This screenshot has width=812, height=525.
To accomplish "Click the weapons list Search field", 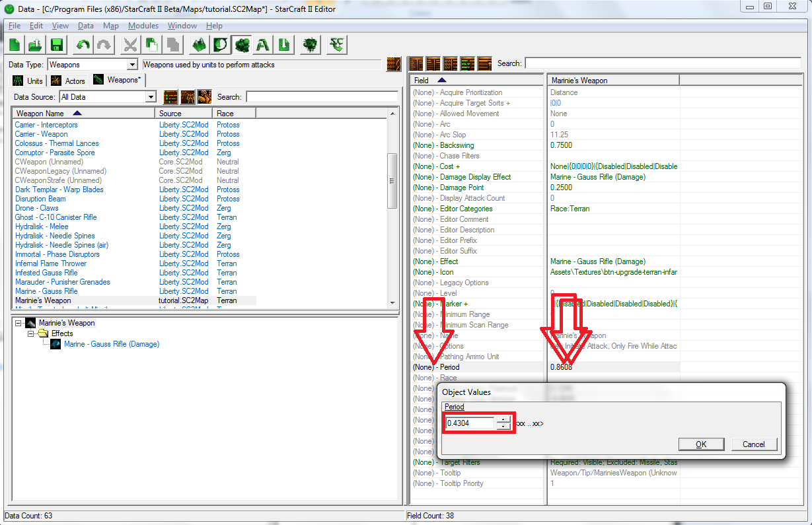I will click(322, 97).
